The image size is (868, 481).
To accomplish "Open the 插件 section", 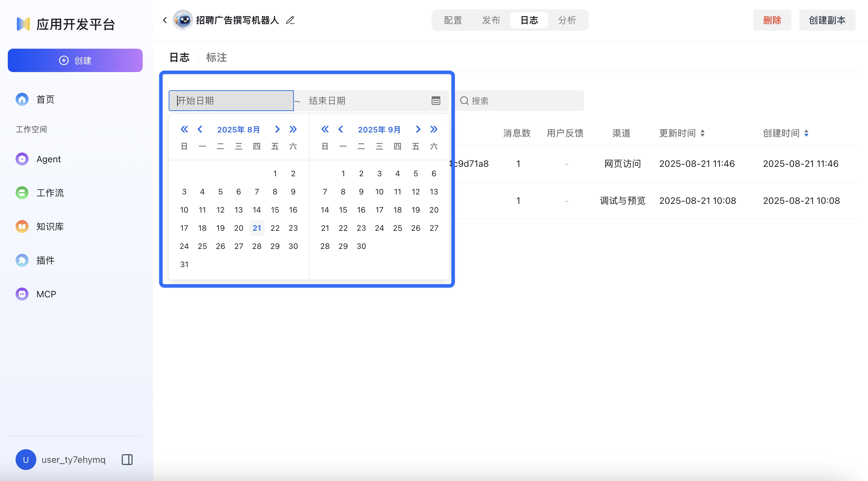I will (x=45, y=260).
